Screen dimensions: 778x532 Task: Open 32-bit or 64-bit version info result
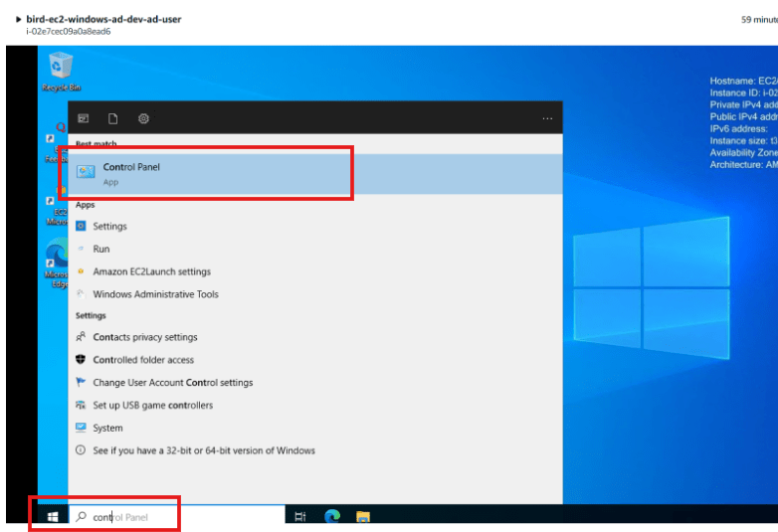(315, 450)
